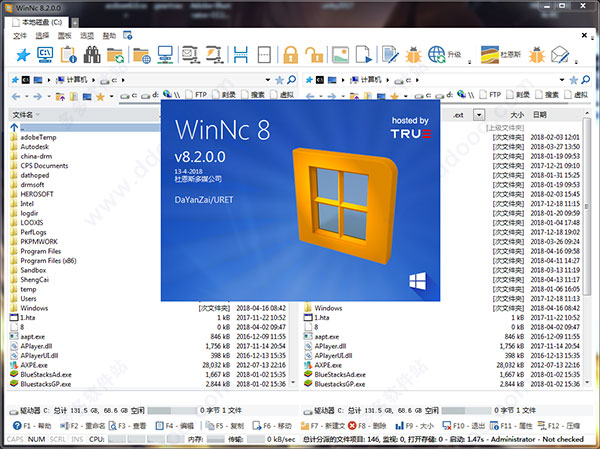Viewport: 600px width, 449px height.
Task: Select the HEROSOFT folder in left panel
Action: click(x=37, y=194)
